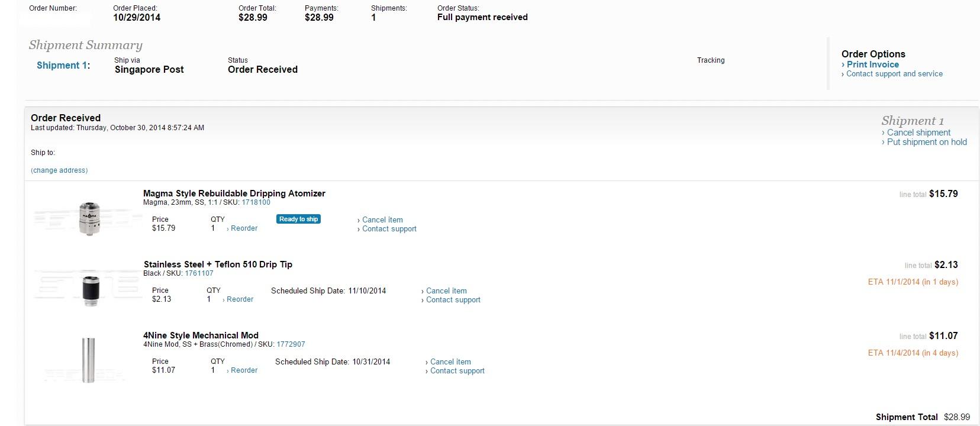Reorder the Stainless Steel Drip Tip
The image size is (980, 426).
pyautogui.click(x=240, y=299)
